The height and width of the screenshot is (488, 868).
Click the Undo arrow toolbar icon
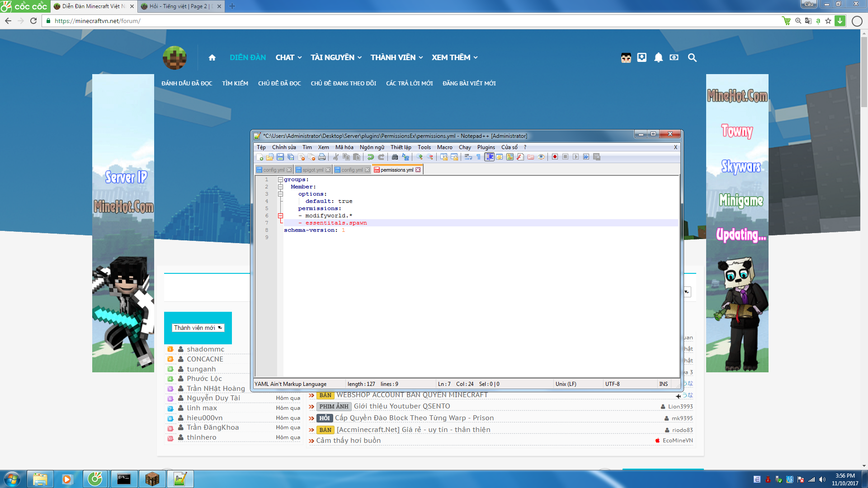370,157
